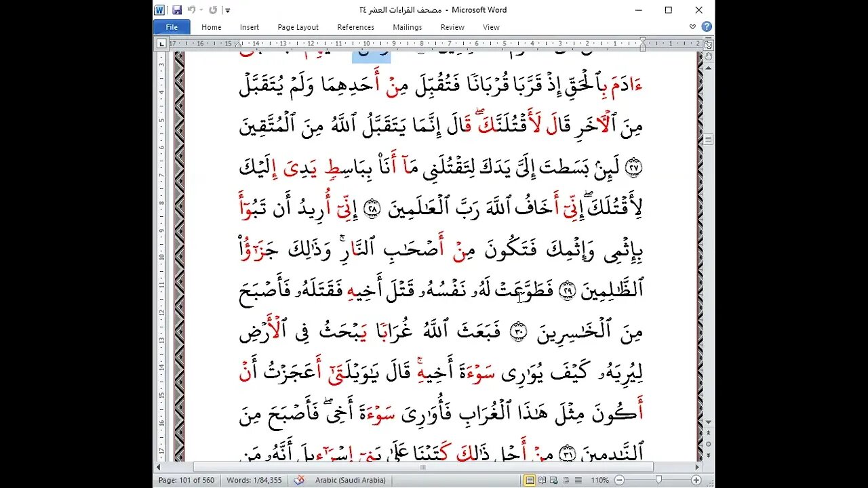The image size is (868, 488).
Task: Expand the collapsed ribbon with the chevron
Action: pos(692,27)
